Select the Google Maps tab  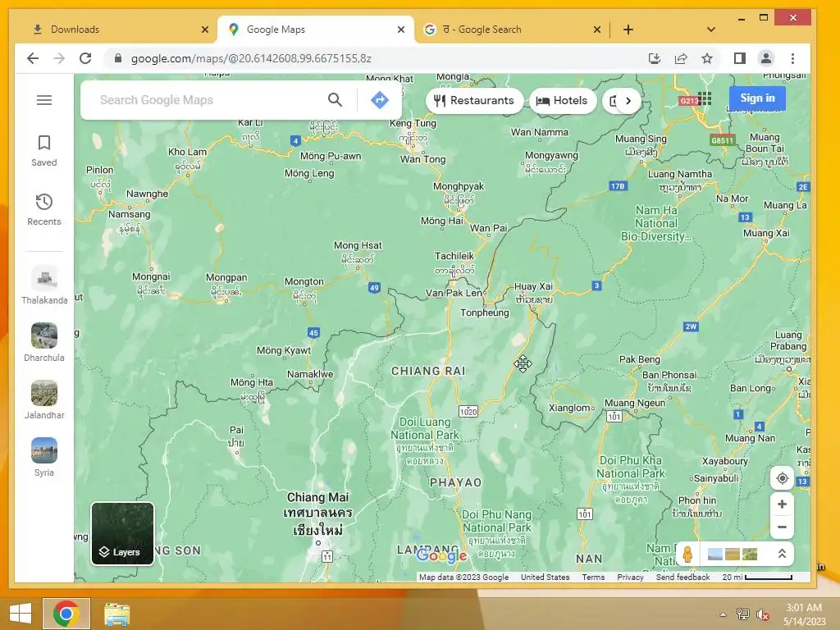[316, 30]
